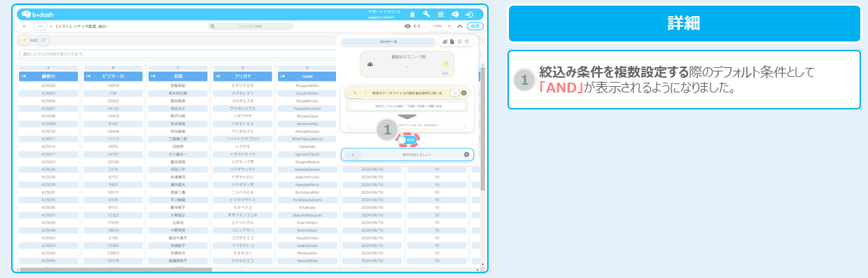Remove condition 2 with its X button

coord(467,155)
